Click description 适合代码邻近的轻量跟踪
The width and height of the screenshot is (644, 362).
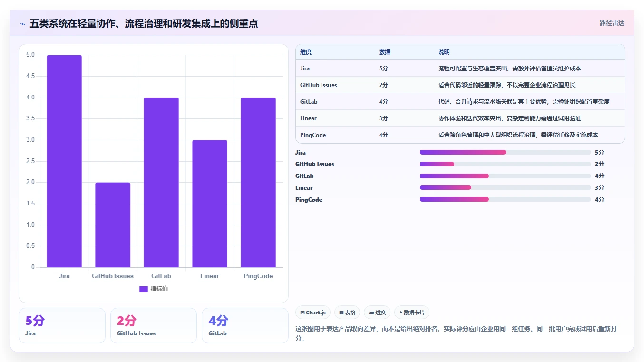point(507,85)
